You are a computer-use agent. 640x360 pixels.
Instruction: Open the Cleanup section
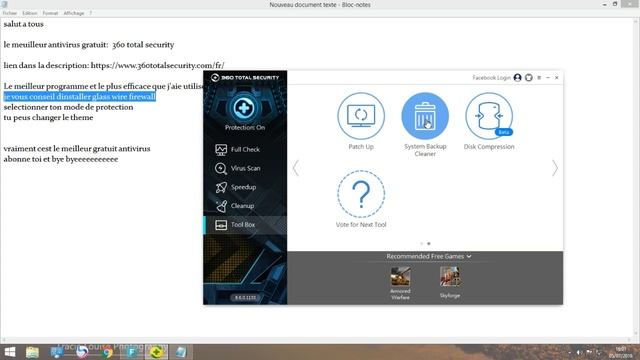(x=245, y=206)
